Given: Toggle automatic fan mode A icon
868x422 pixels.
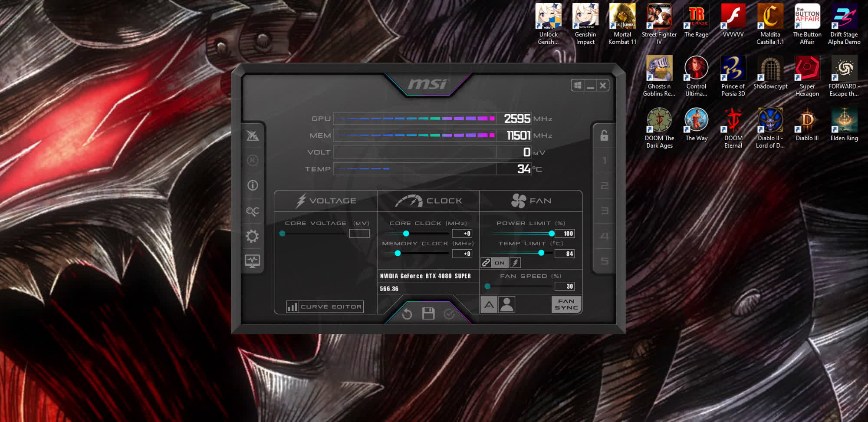Looking at the screenshot, I should coord(489,304).
